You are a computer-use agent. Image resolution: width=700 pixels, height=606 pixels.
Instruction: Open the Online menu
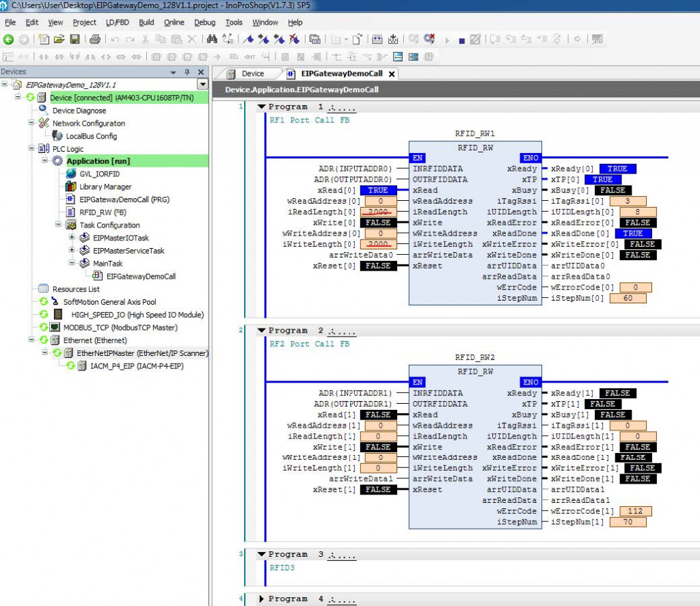point(174,23)
